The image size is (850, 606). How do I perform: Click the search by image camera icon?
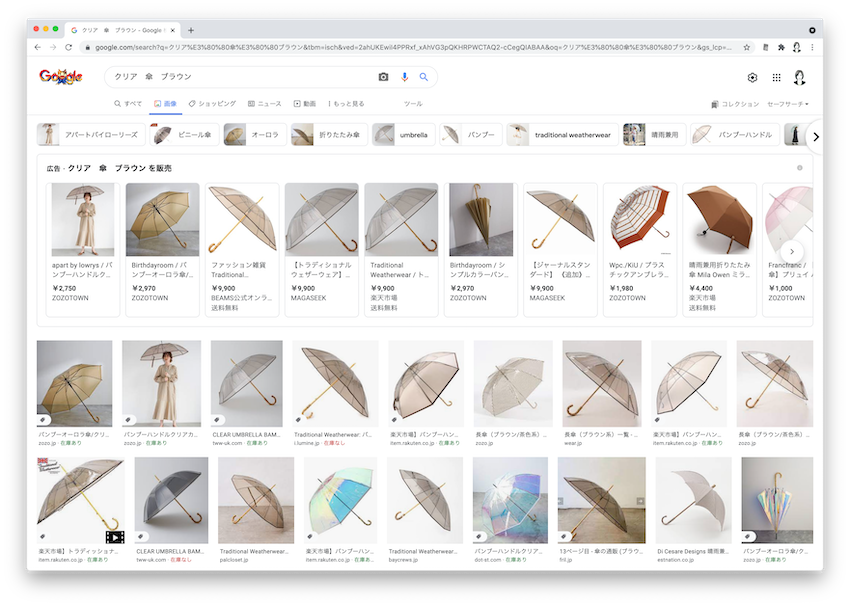pos(383,77)
